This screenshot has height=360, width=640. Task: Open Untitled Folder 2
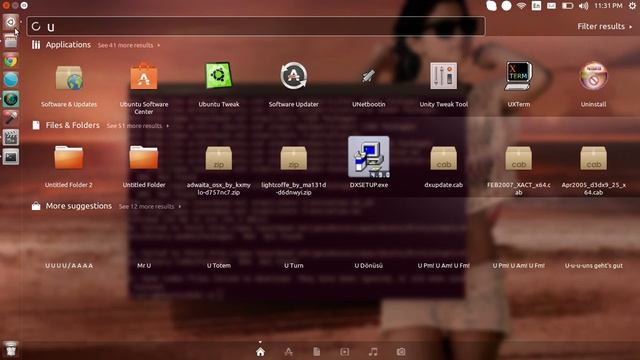coord(69,158)
